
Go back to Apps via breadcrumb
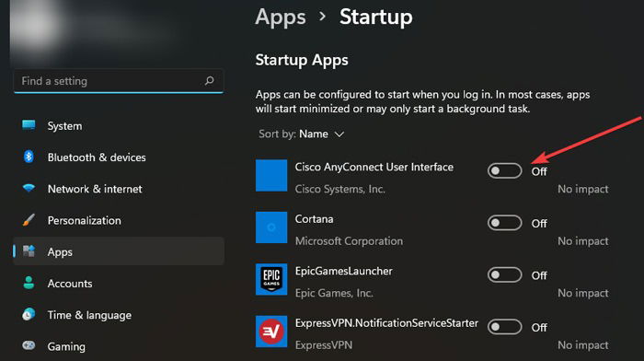[281, 17]
